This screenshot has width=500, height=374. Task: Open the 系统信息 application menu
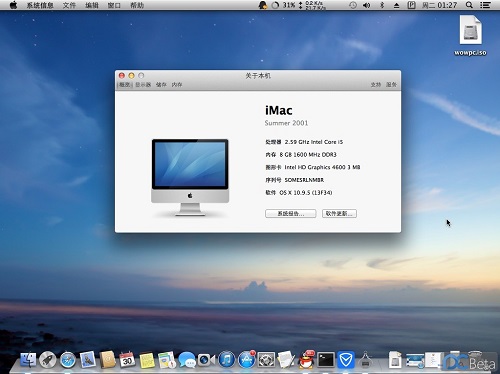click(40, 5)
